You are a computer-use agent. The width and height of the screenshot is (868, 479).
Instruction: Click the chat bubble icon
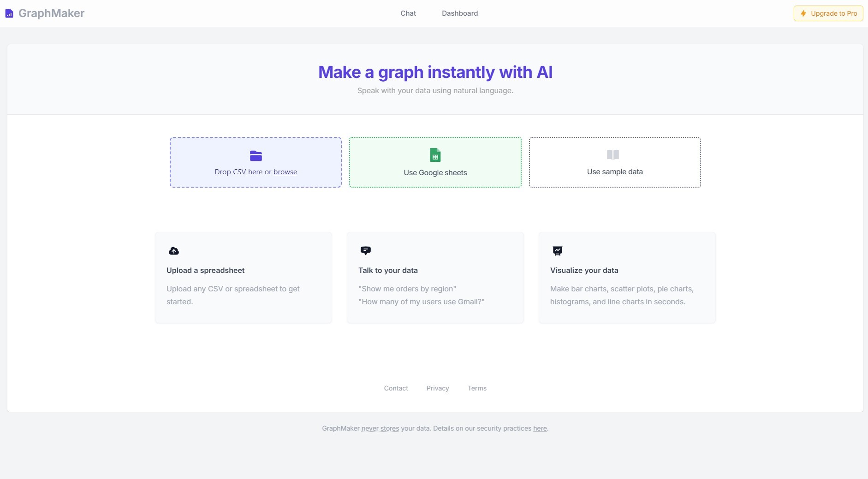(x=366, y=251)
